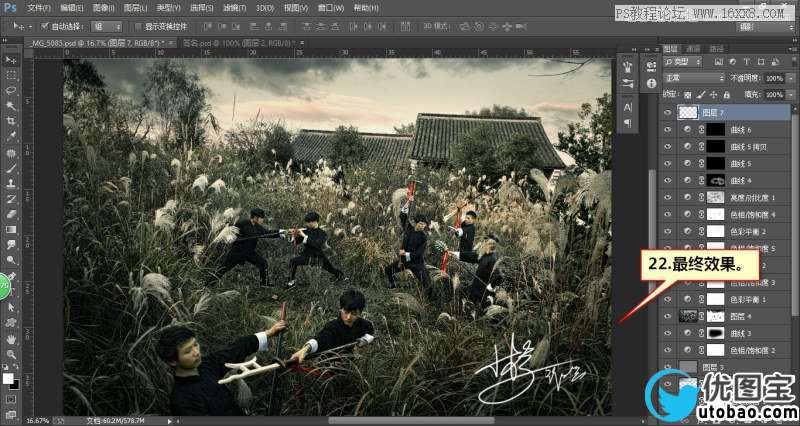Click the horizontal scrollbar under canvas
This screenshot has height=426, width=800.
[411, 421]
